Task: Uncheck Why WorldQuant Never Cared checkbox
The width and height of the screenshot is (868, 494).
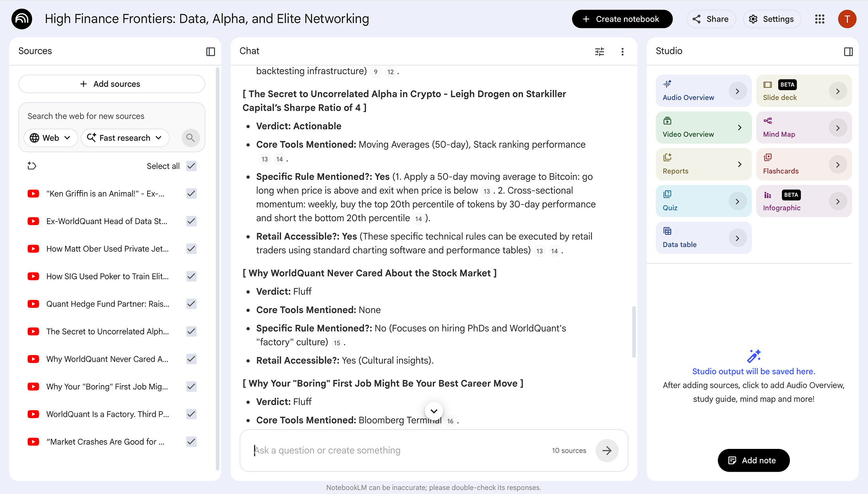Action: 192,359
